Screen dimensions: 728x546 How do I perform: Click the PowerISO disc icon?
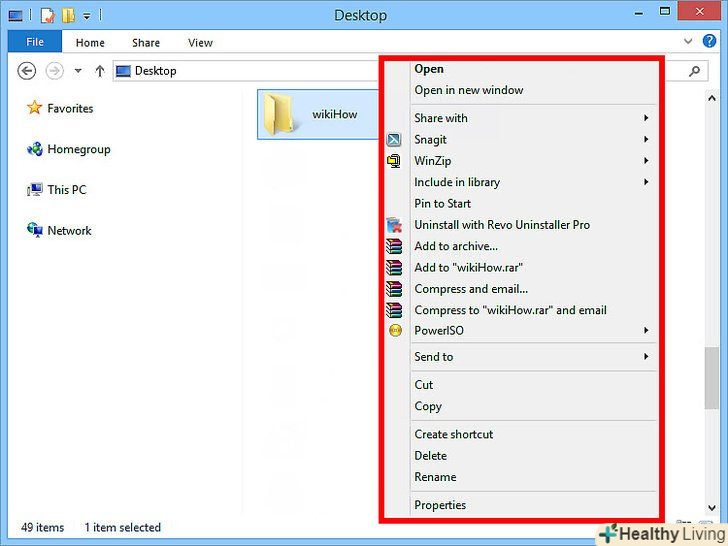[x=395, y=331]
